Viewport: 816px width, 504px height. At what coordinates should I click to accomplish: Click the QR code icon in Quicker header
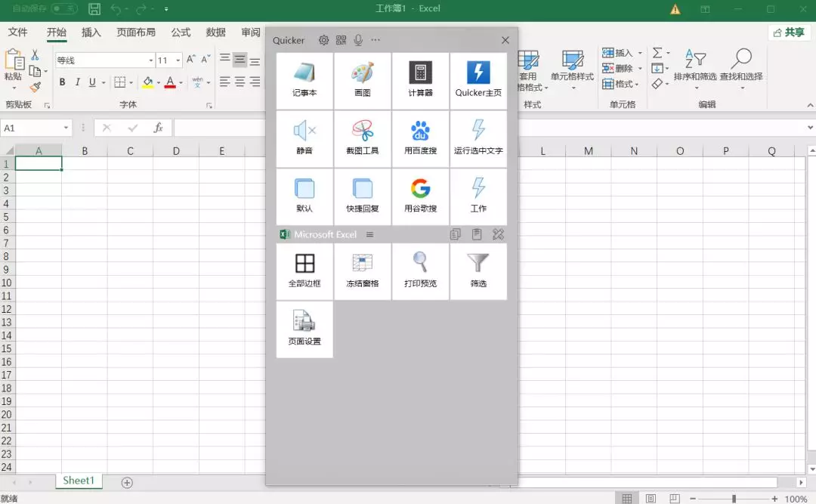point(341,40)
